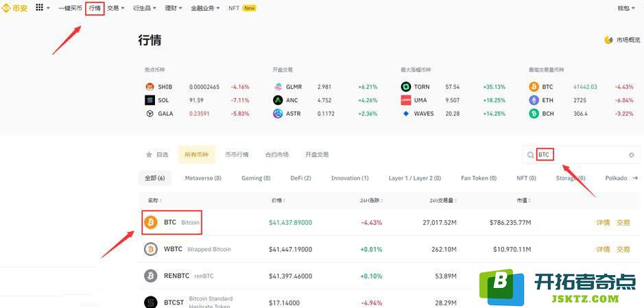Clear the BTC search field
This screenshot has height=308, width=644.
click(x=631, y=155)
